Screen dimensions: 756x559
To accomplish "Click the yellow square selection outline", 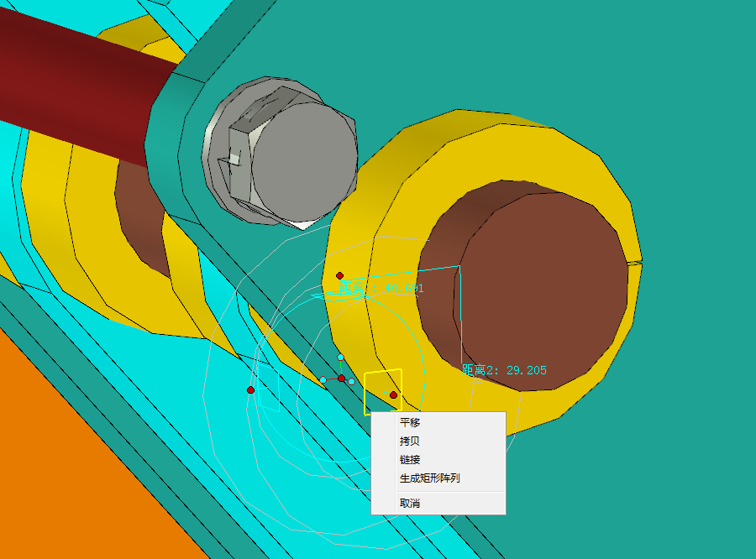I will point(365,394).
